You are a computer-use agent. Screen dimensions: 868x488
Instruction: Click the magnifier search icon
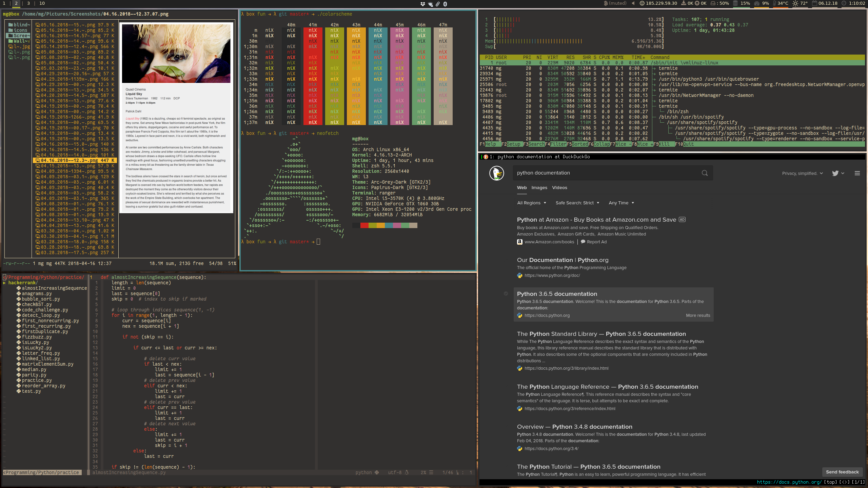pos(705,173)
